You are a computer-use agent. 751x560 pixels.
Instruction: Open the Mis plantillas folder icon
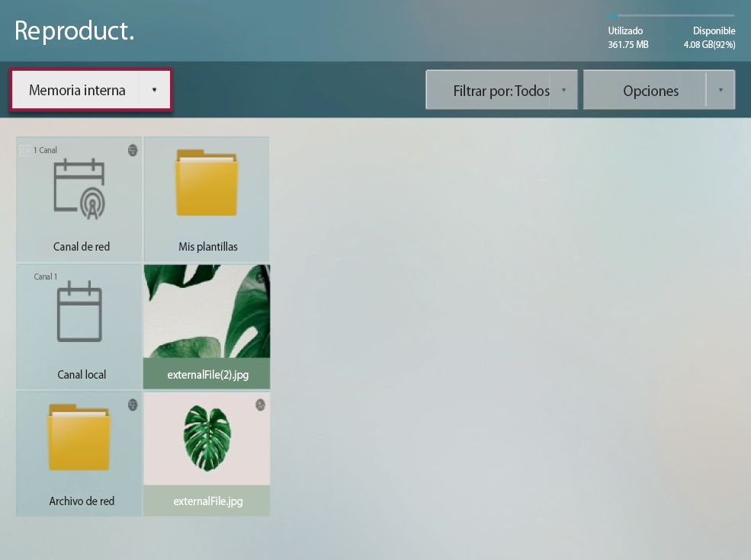(207, 183)
